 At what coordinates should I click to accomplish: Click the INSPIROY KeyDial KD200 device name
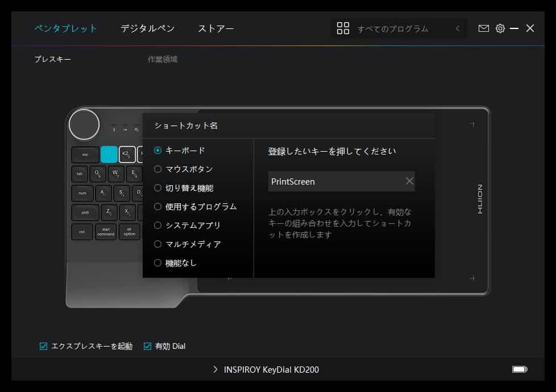271,369
